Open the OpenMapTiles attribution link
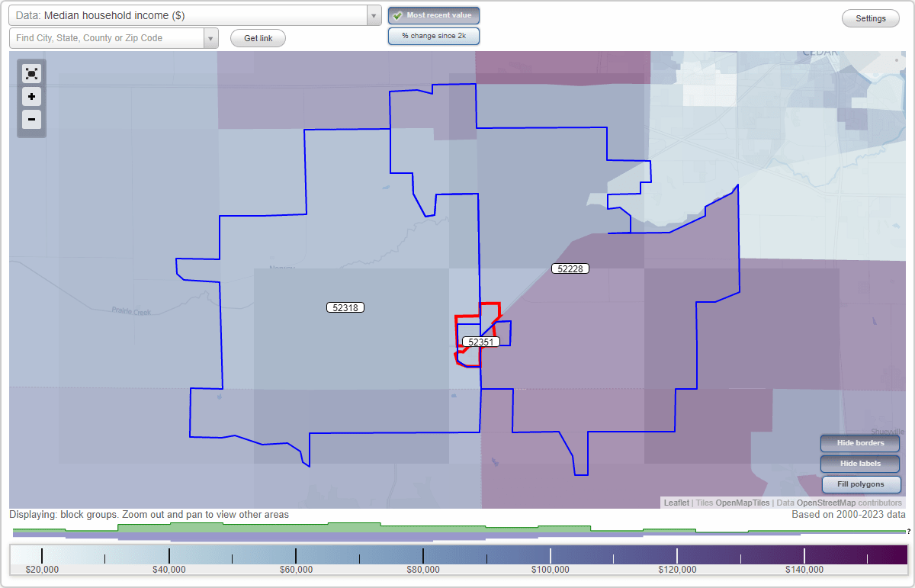This screenshot has height=588, width=915. pyautogui.click(x=743, y=503)
